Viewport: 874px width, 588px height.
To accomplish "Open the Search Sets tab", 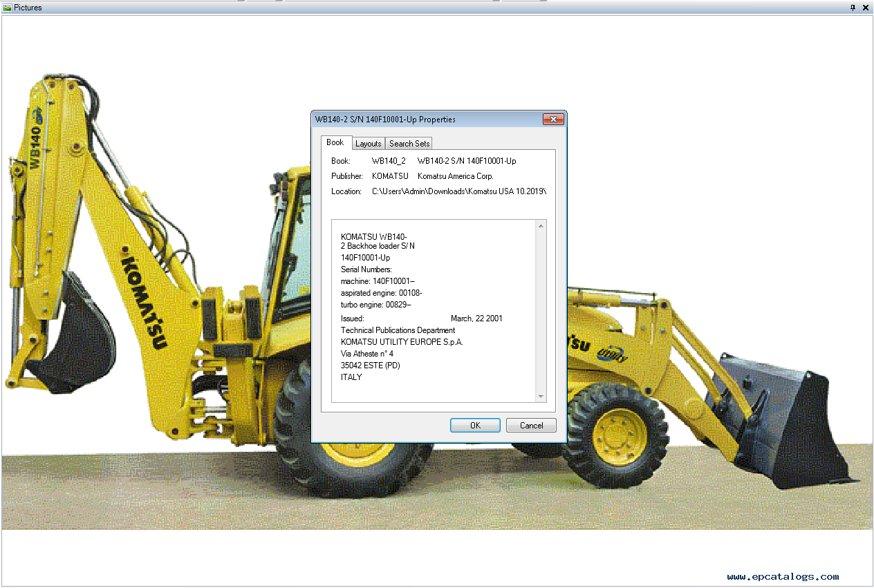I will pyautogui.click(x=409, y=144).
